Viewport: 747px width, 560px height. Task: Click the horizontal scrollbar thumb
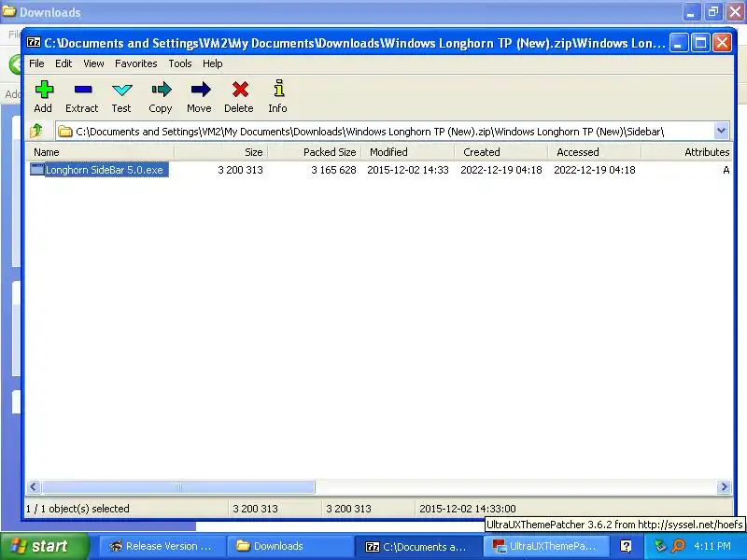coord(178,486)
